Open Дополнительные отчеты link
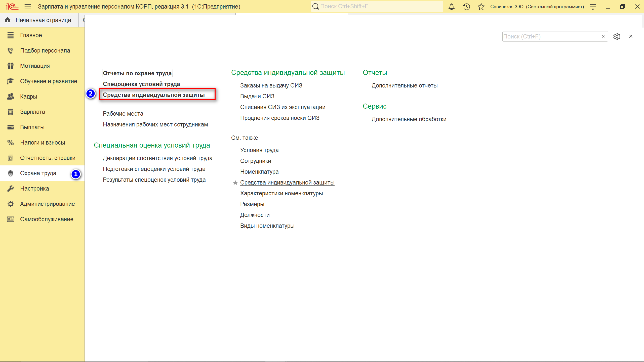644x362 pixels. [405, 85]
